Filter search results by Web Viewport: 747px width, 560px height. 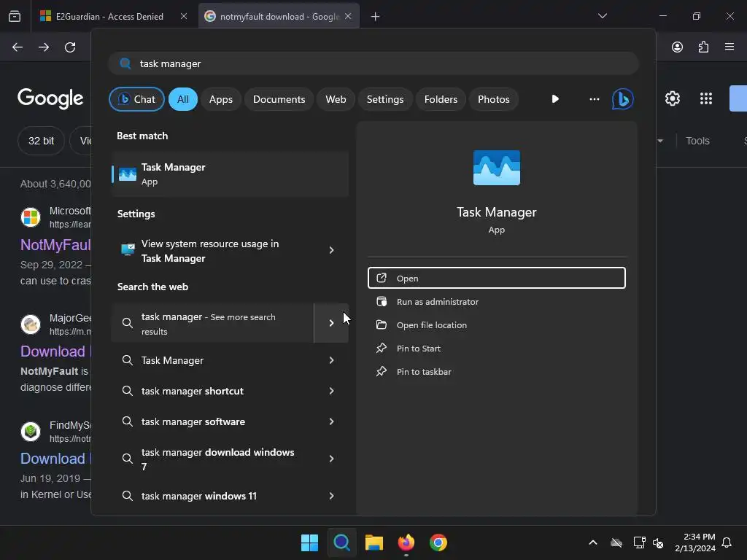pos(336,99)
